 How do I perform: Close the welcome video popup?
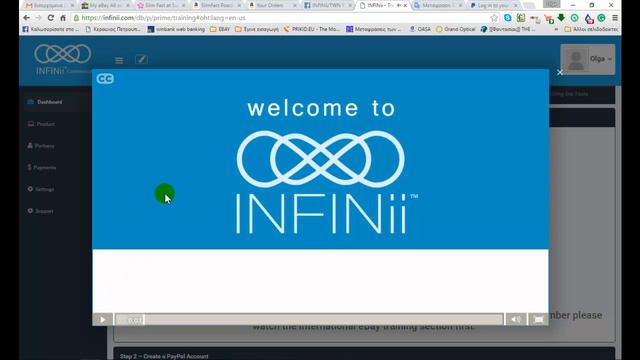click(560, 72)
